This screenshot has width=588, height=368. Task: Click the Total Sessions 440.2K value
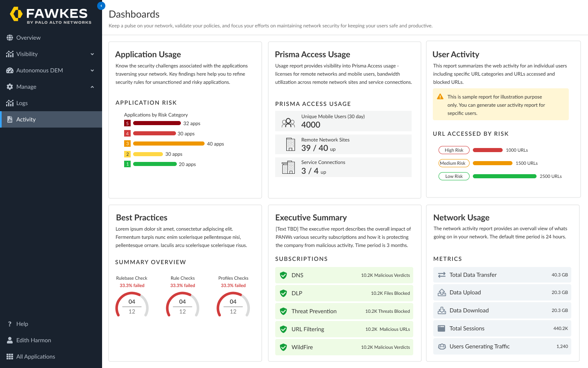point(561,328)
